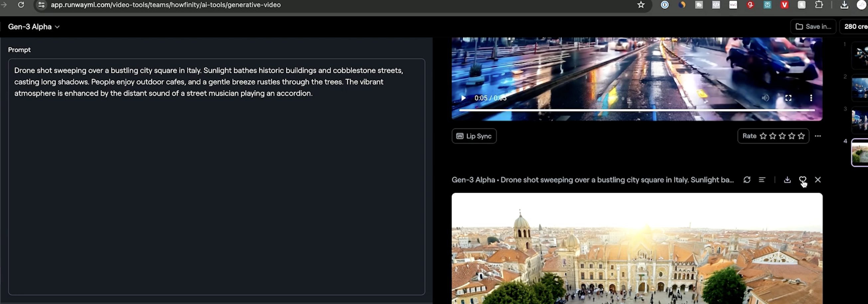
Task: Select generation thumbnail number 4
Action: (860, 152)
